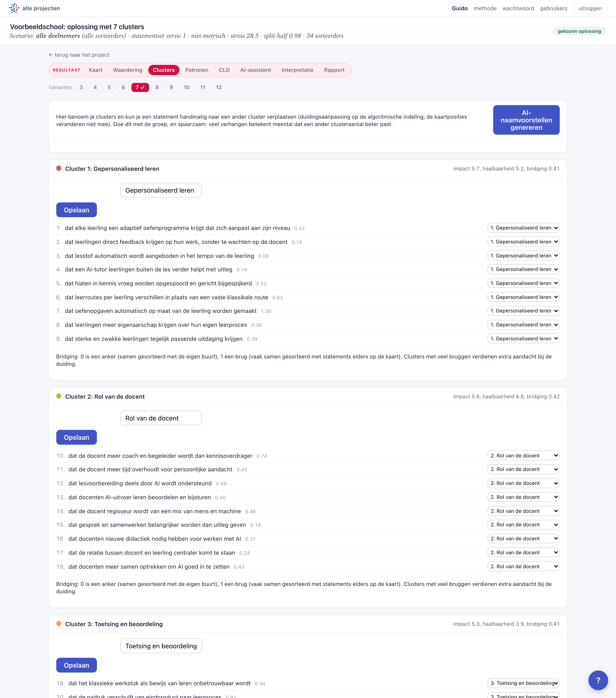The image size is (616, 698).
Task: Open cluster dropdown for leerroutes per leerling statement
Action: tap(523, 297)
